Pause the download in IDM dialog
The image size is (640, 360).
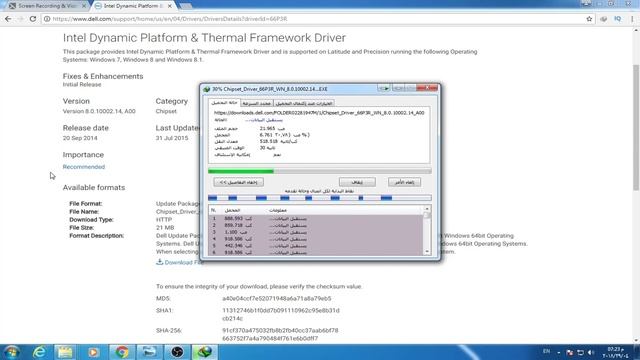(x=357, y=182)
